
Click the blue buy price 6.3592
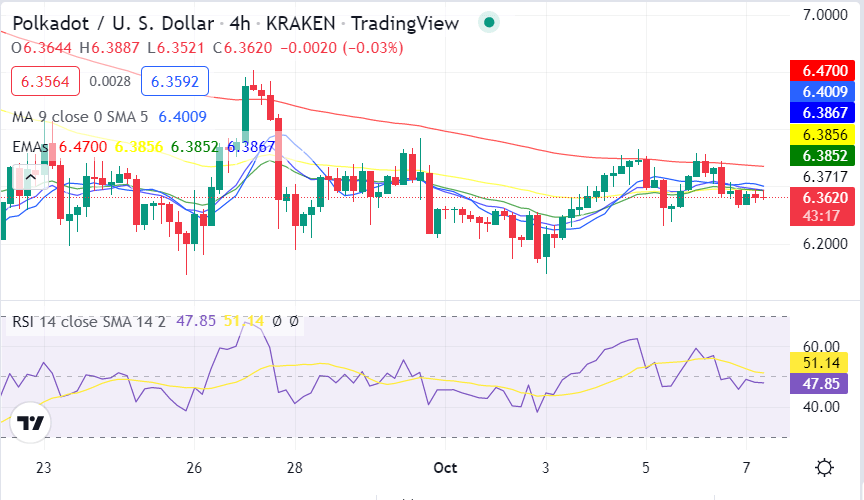pos(175,82)
